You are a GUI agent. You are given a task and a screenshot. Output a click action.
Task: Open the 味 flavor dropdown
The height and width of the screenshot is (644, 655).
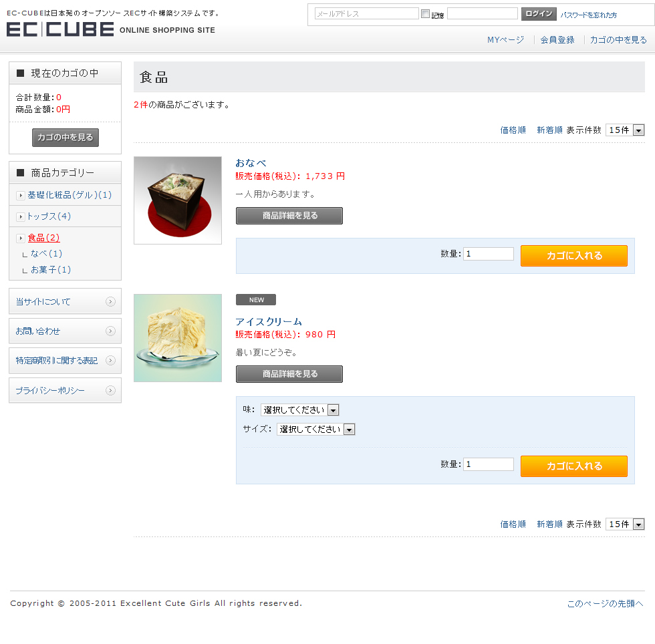pyautogui.click(x=299, y=410)
